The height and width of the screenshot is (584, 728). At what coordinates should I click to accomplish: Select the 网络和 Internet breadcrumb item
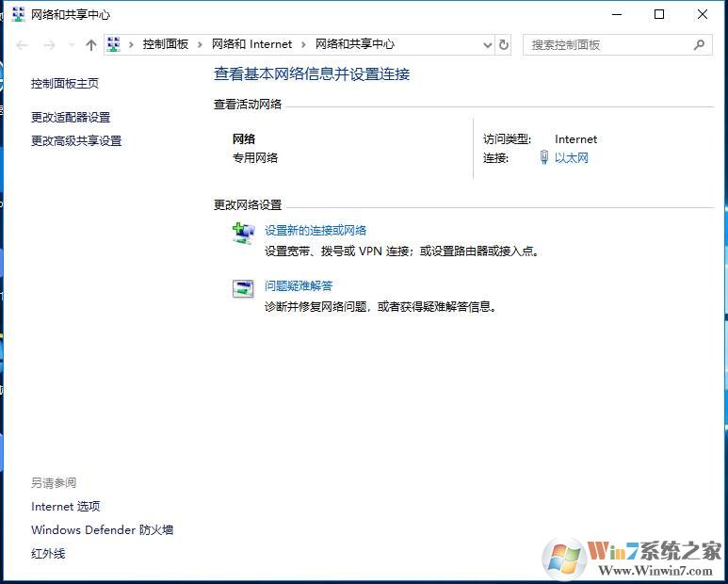coord(251,44)
